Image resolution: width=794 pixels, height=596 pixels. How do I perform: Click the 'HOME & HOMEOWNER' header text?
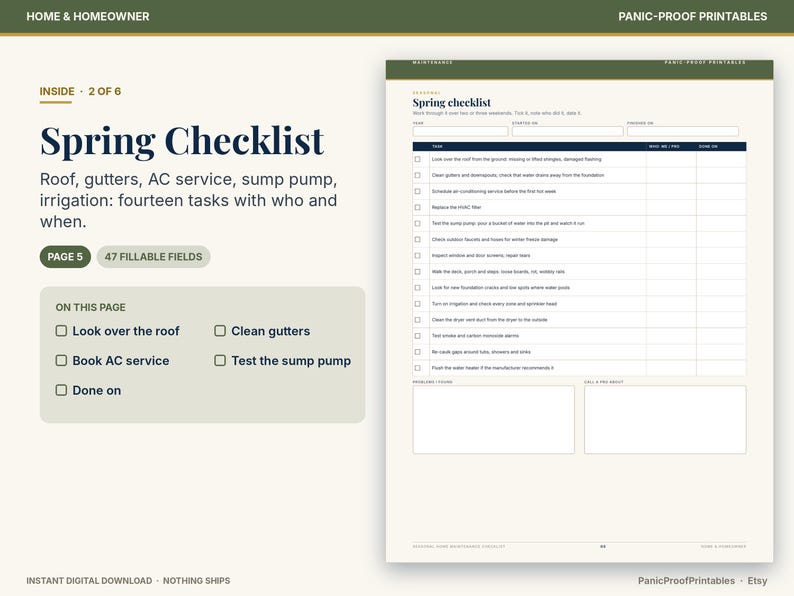click(88, 16)
